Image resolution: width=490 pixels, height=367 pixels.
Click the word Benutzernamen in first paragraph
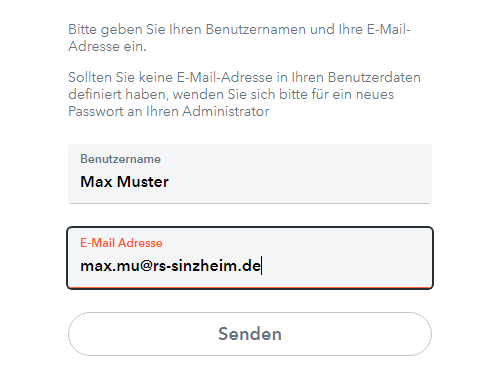pyautogui.click(x=256, y=29)
